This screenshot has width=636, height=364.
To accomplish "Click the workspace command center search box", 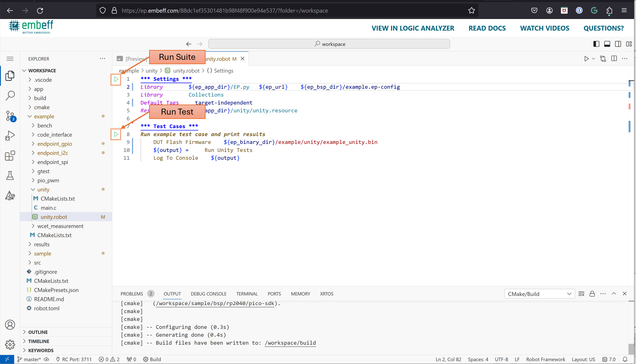I will 329,44.
